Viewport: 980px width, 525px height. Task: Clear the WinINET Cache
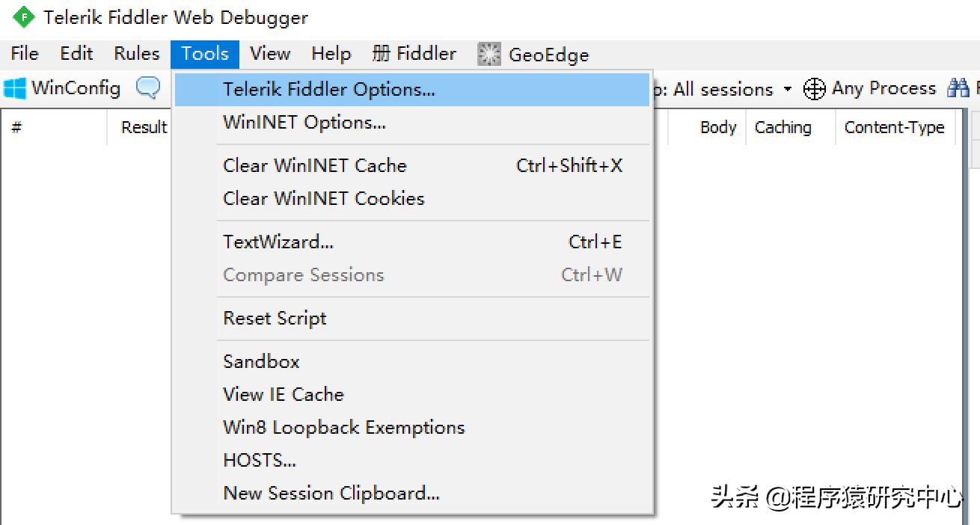click(x=314, y=165)
